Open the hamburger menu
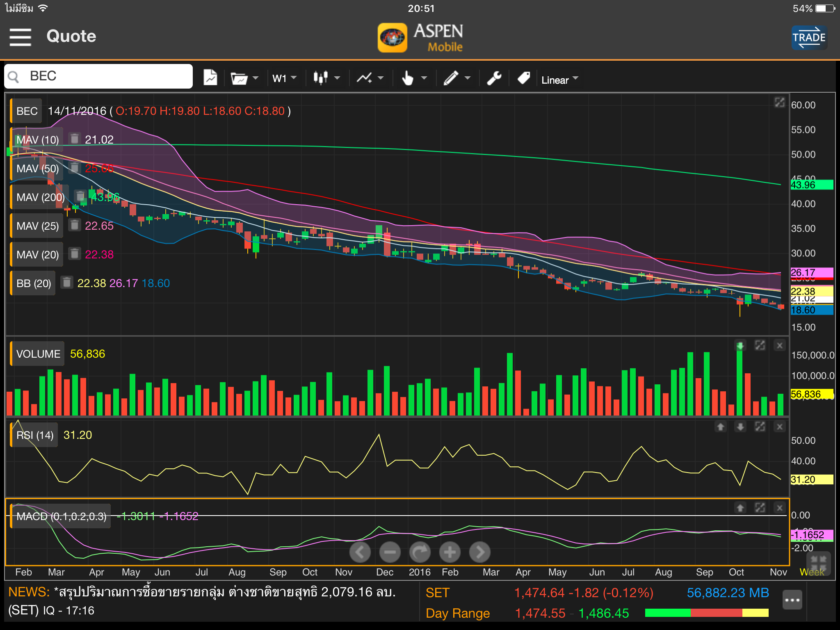Image resolution: width=840 pixels, height=630 pixels. (x=21, y=37)
